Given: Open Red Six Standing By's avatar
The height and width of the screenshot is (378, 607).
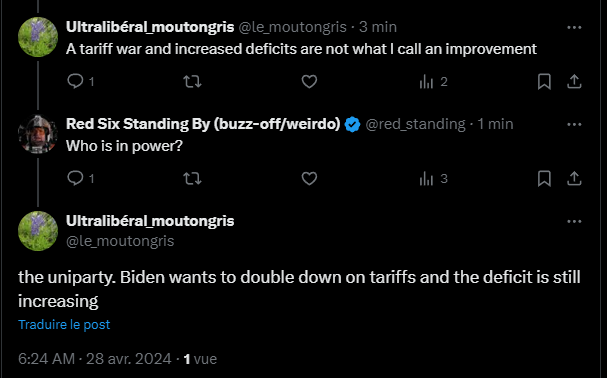Looking at the screenshot, I should click(38, 134).
